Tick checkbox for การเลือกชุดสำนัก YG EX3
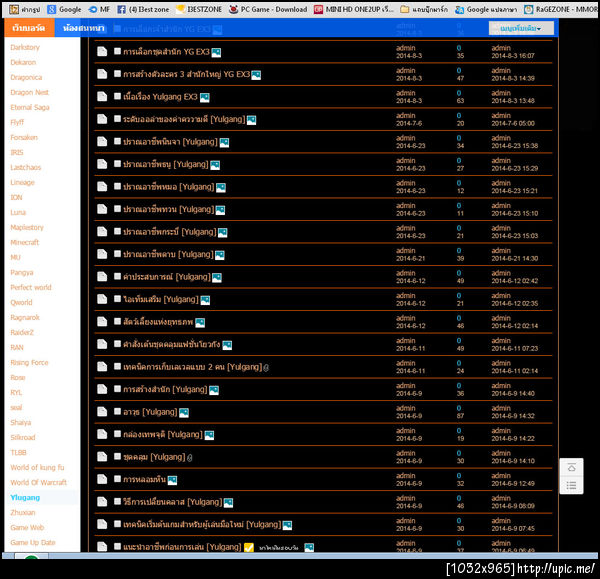Image resolution: width=600 pixels, height=579 pixels. point(117,51)
